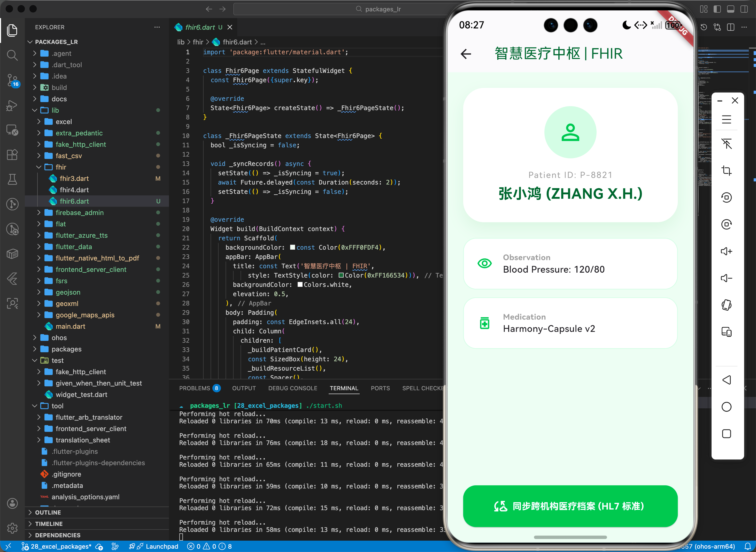This screenshot has width=756, height=552.
Task: Open the Extensions view icon
Action: pyautogui.click(x=12, y=154)
